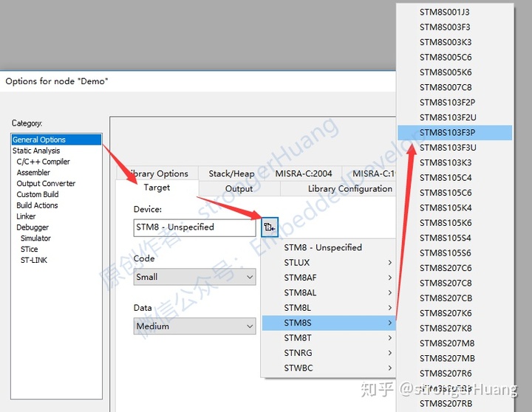This screenshot has height=412, width=532.
Task: Choose device STM8S005K6
Action: pyautogui.click(x=454, y=72)
